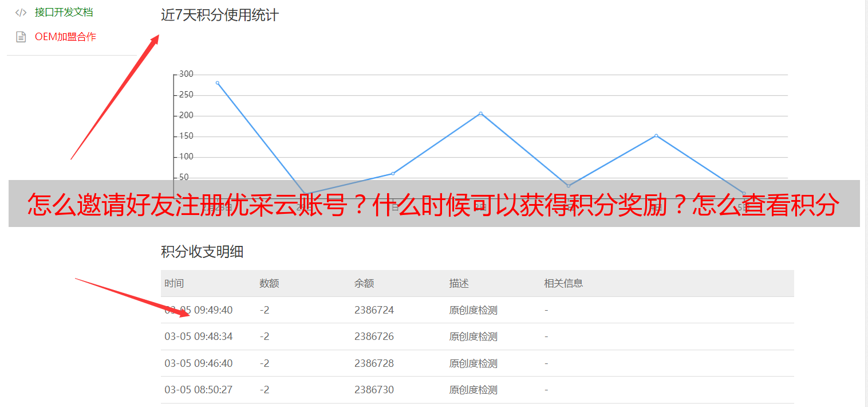The height and width of the screenshot is (407, 868).
Task: Click 原创度检测 in the 09:49:40 row
Action: [474, 310]
